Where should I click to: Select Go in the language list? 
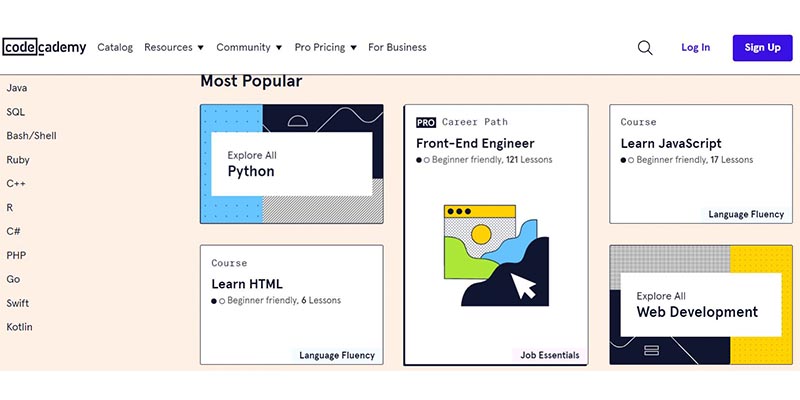(13, 279)
